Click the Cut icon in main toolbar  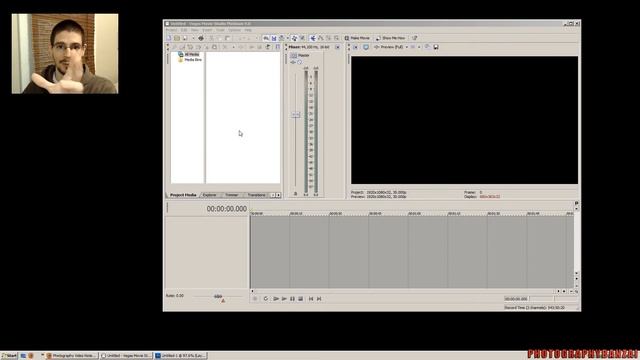(x=211, y=38)
